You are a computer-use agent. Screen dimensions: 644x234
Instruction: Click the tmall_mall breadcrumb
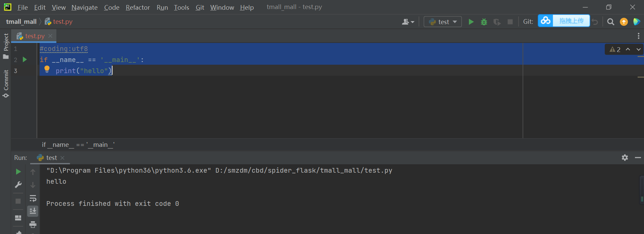point(21,22)
